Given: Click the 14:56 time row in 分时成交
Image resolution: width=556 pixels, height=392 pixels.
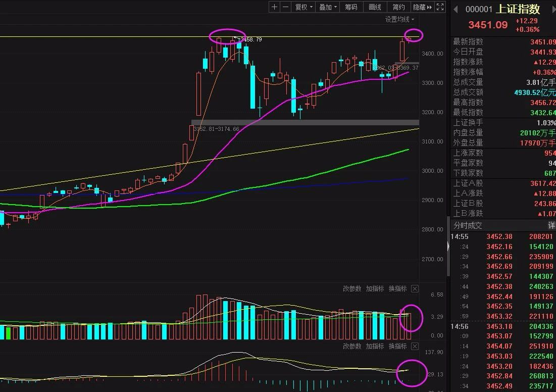Looking at the screenshot, I should (503, 326).
